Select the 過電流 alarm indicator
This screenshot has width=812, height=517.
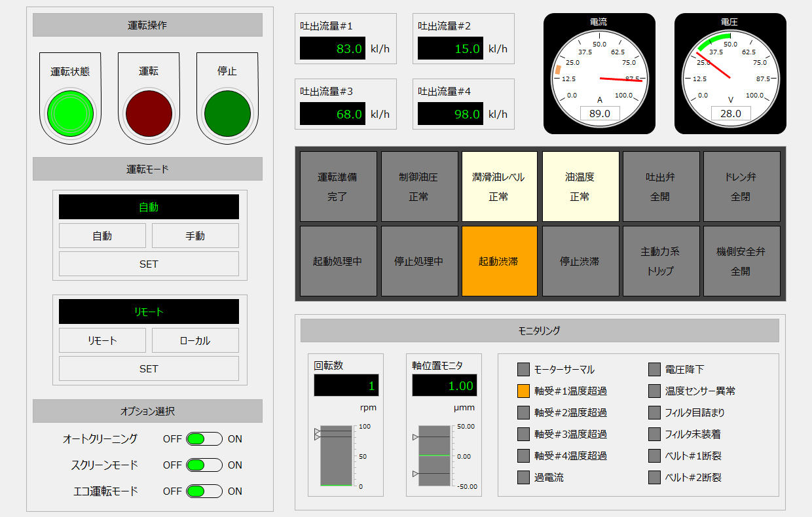[x=523, y=477]
